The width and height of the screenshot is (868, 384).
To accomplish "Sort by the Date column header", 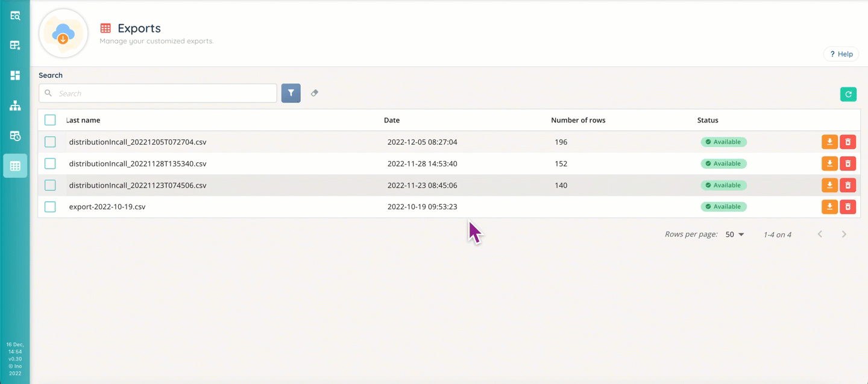I will 392,120.
